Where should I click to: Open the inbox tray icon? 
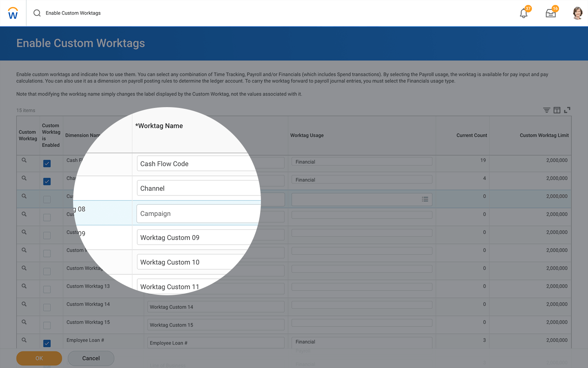pyautogui.click(x=550, y=13)
